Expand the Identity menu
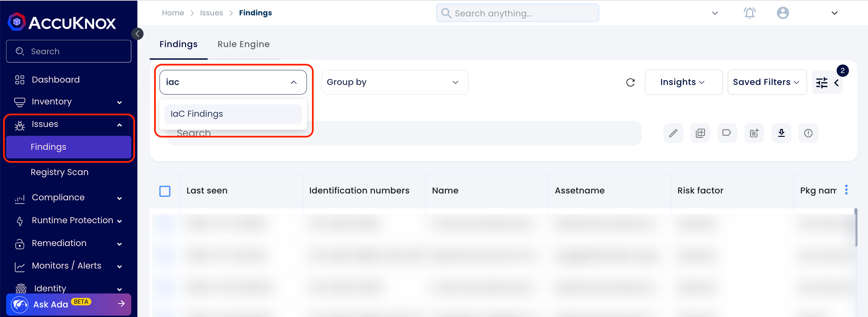The image size is (868, 317). click(68, 288)
